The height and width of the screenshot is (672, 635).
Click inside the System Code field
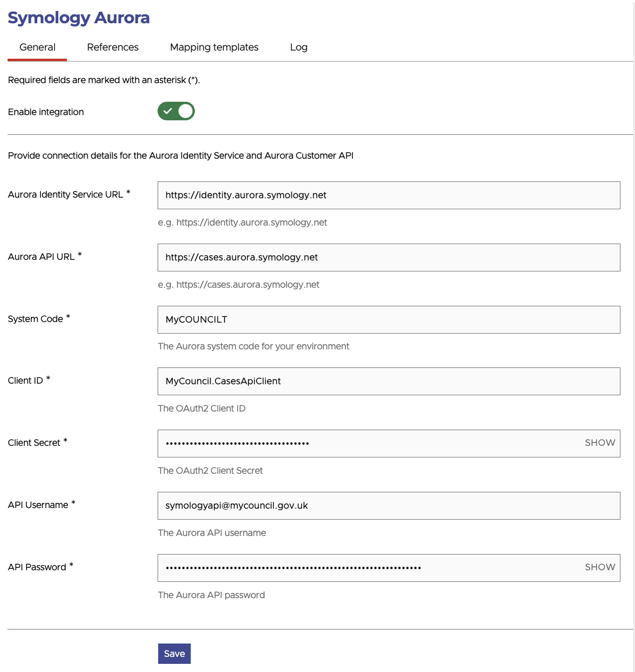tap(388, 319)
